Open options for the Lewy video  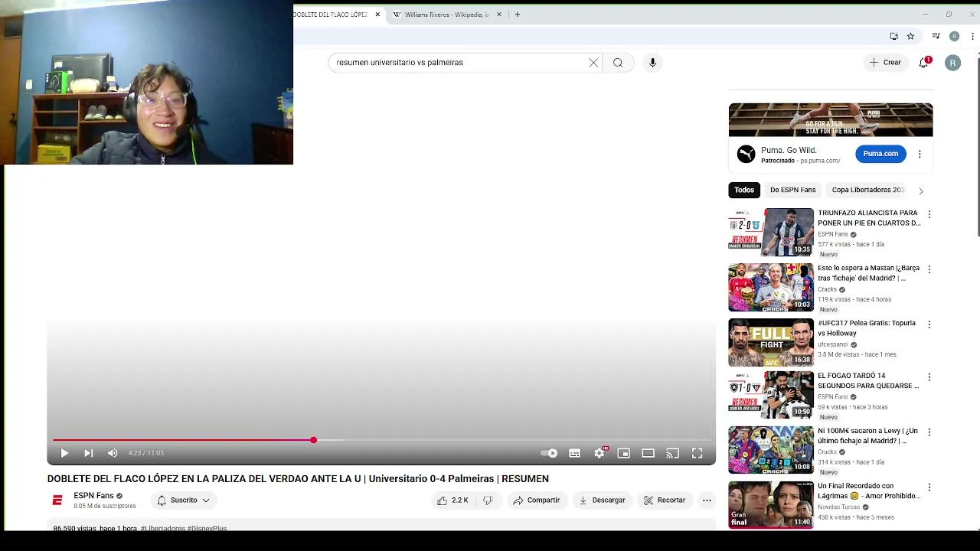pos(929,432)
